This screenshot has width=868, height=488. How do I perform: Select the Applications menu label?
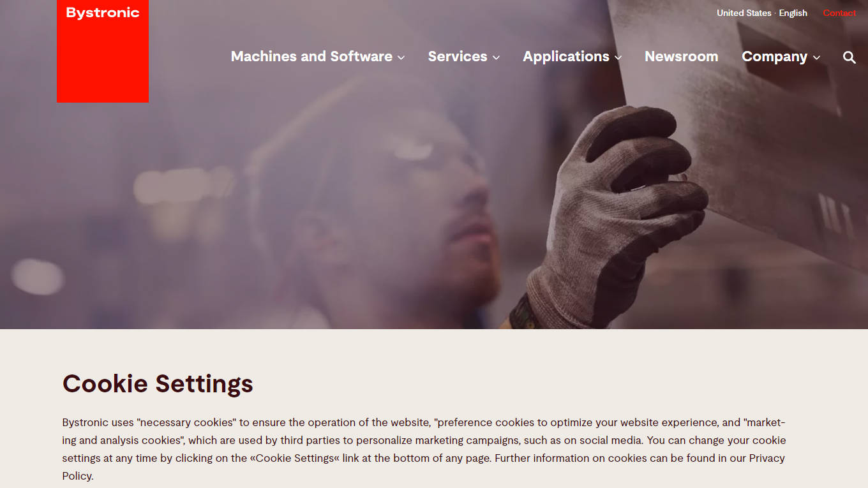coord(566,57)
